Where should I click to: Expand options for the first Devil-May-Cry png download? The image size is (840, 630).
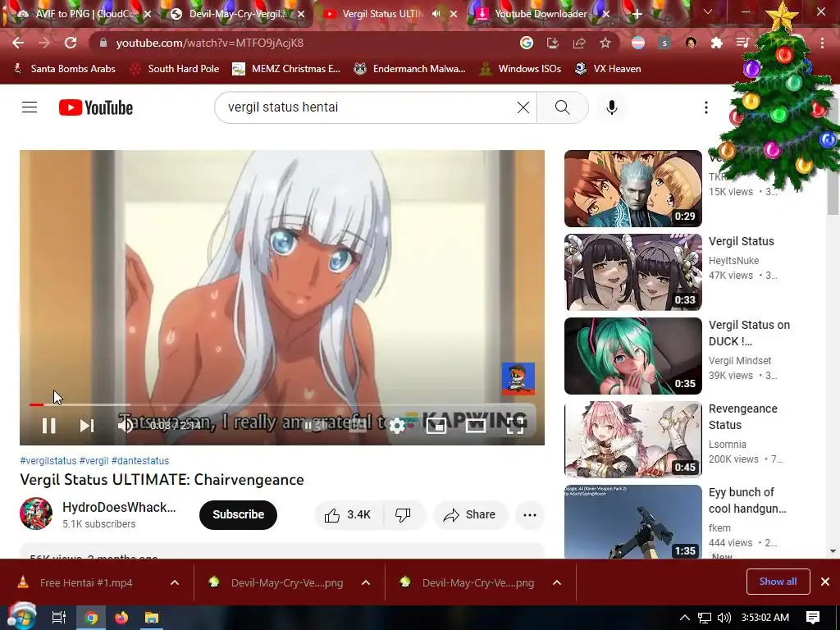coord(366,583)
